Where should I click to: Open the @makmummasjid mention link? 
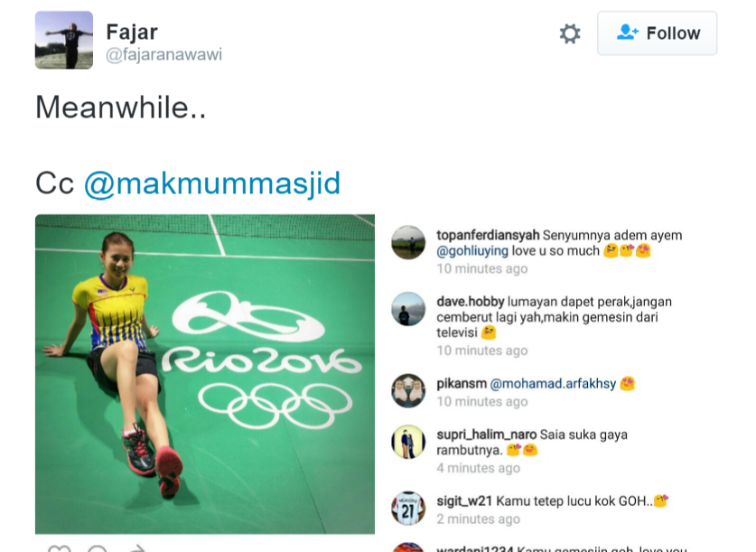pyautogui.click(x=212, y=182)
